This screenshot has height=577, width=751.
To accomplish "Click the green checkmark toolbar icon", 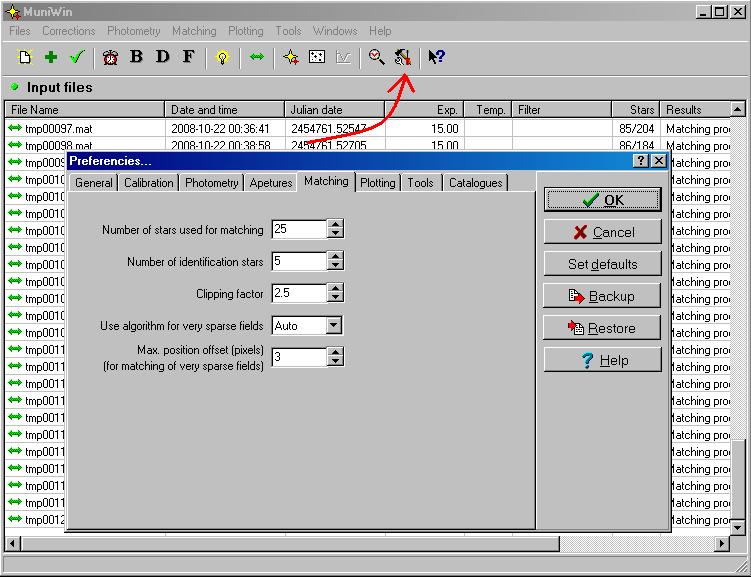I will click(x=77, y=57).
